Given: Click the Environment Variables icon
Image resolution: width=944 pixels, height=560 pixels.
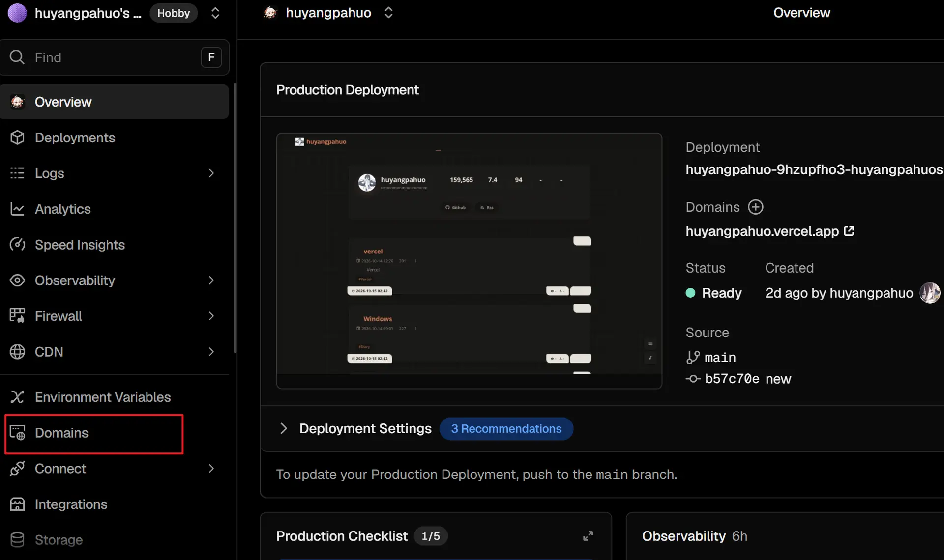Looking at the screenshot, I should [x=17, y=397].
